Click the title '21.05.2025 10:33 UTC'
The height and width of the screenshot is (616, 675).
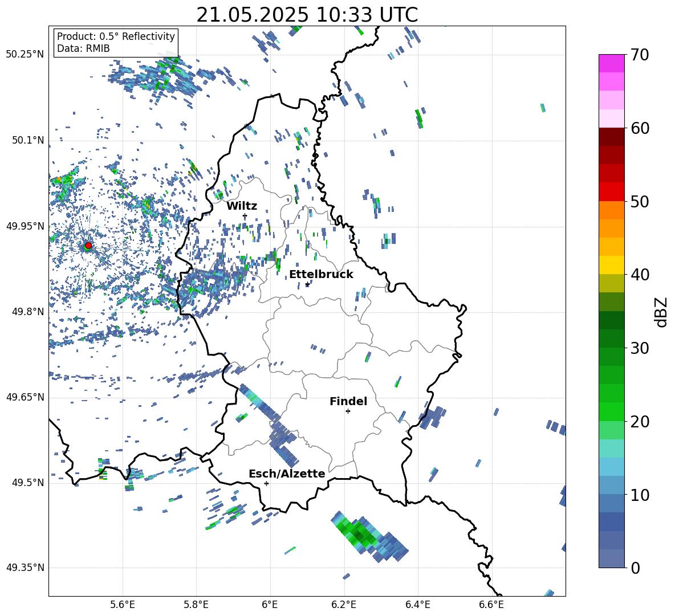pos(307,15)
